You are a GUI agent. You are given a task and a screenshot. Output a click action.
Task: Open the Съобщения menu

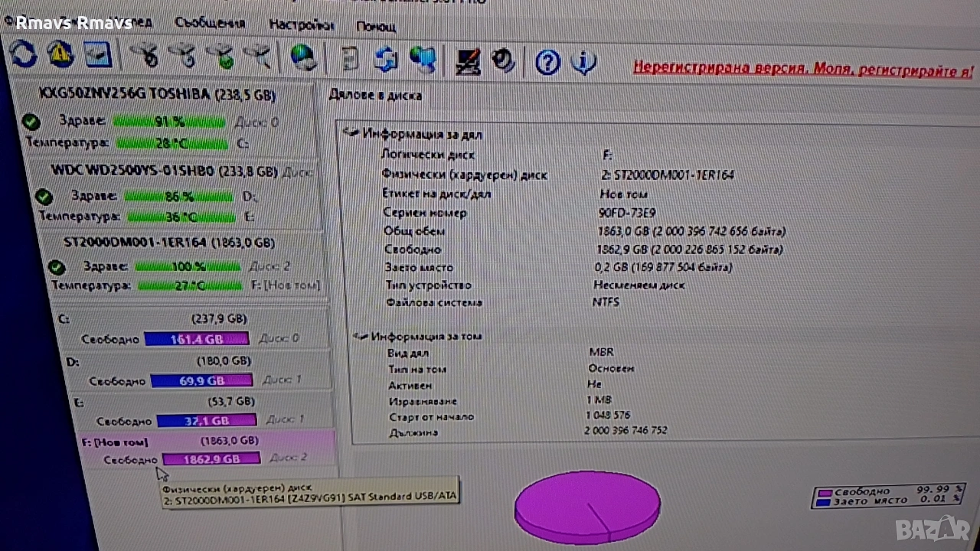coord(210,23)
